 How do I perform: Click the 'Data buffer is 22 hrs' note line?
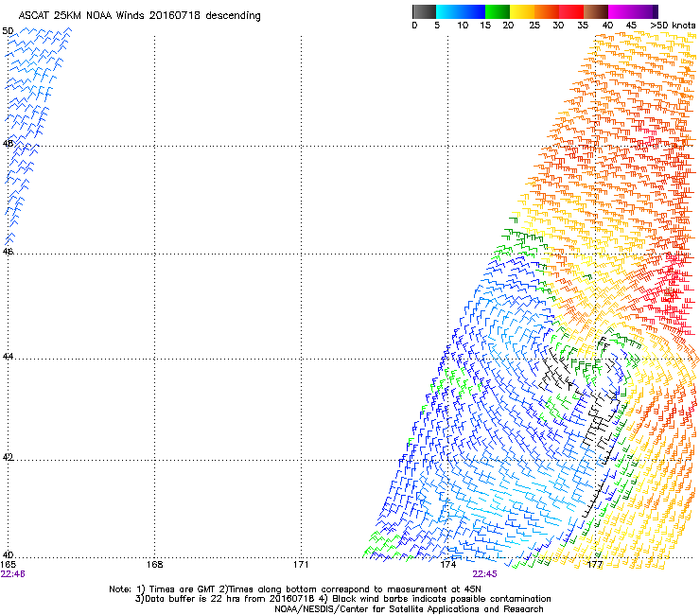point(342,599)
